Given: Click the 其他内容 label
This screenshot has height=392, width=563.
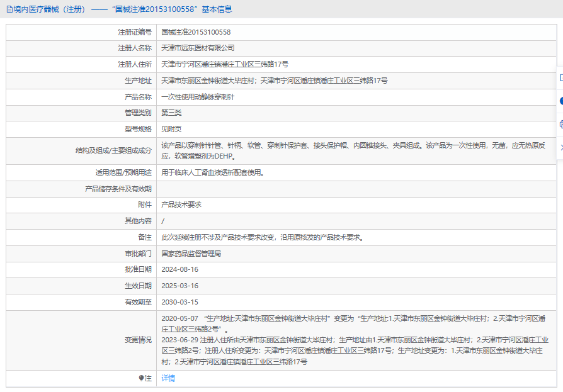Looking at the screenshot, I should pos(139,221).
